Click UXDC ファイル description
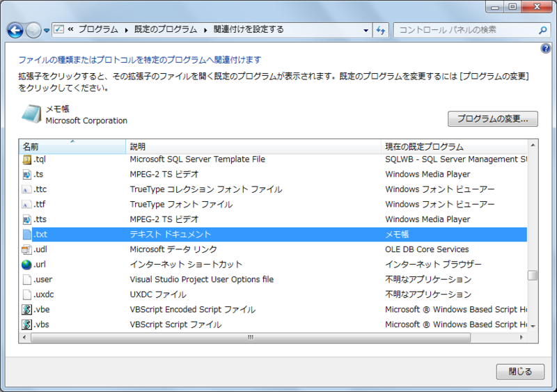557x392 pixels. click(158, 295)
